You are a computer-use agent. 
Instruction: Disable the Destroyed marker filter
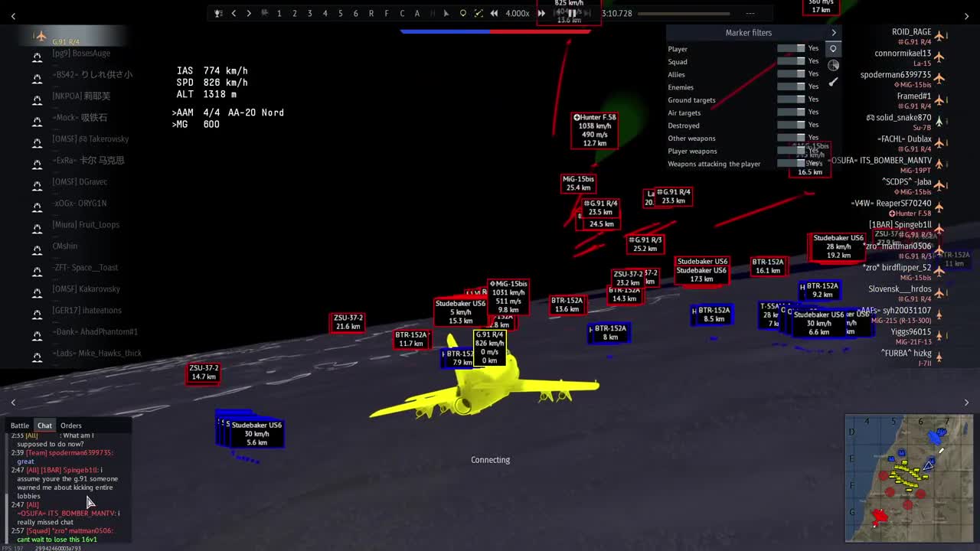791,126
